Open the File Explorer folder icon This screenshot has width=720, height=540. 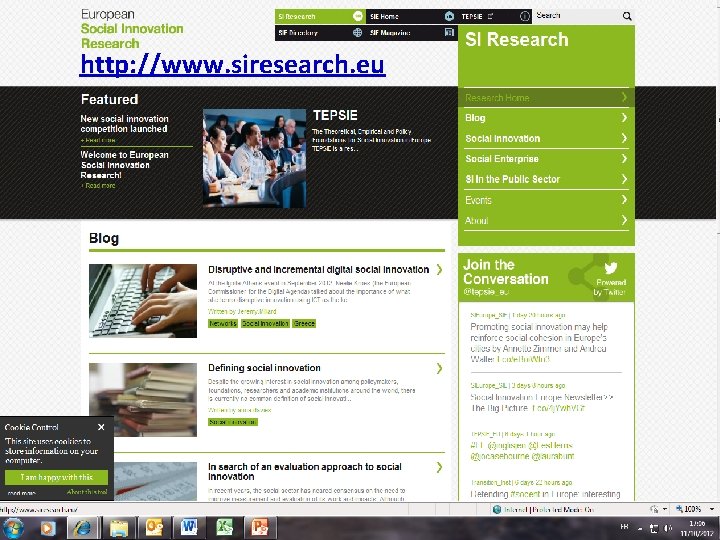pos(118,528)
